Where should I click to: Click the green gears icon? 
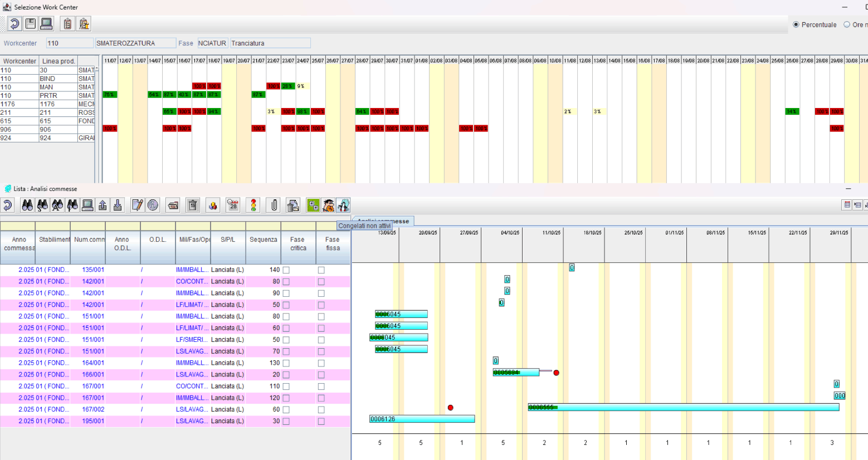[313, 205]
